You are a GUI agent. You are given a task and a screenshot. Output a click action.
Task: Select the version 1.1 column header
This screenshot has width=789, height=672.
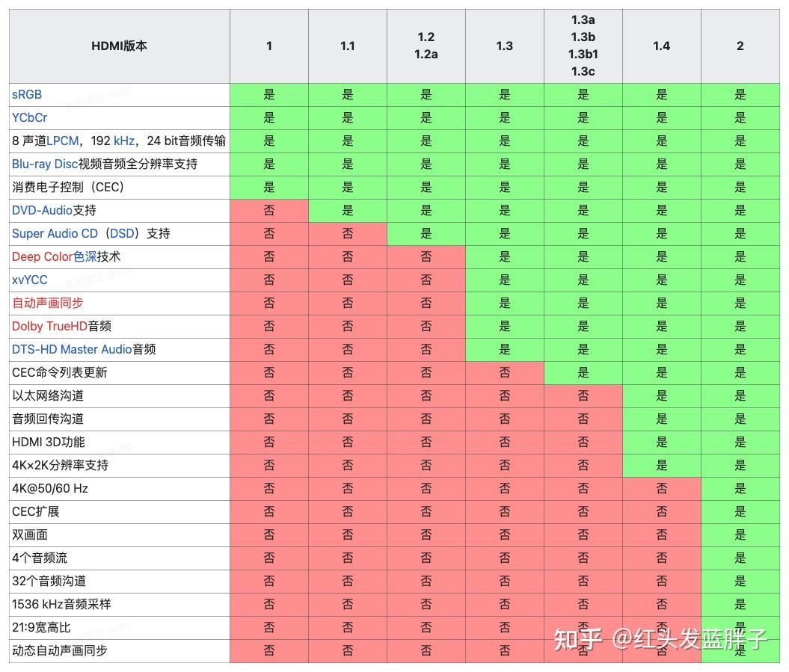(348, 46)
